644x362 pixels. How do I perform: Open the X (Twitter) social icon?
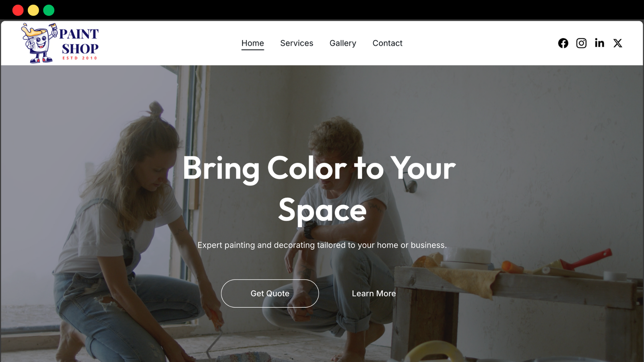[x=617, y=43]
